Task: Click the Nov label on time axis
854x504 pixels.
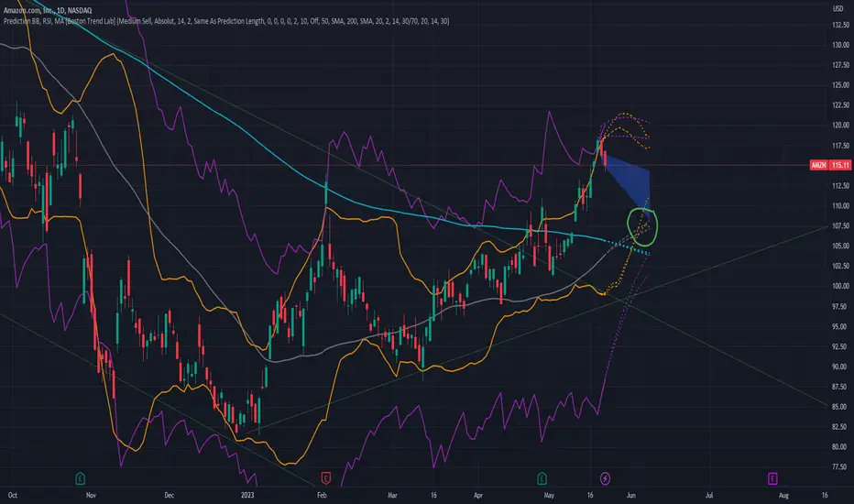Action: pyautogui.click(x=91, y=495)
